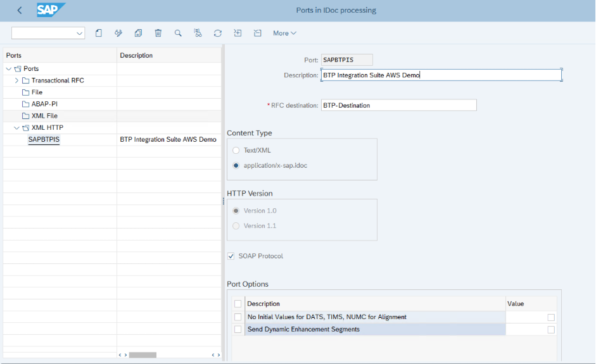The image size is (596, 364).
Task: Open the SAPBTPIS port entry
Action: click(44, 139)
